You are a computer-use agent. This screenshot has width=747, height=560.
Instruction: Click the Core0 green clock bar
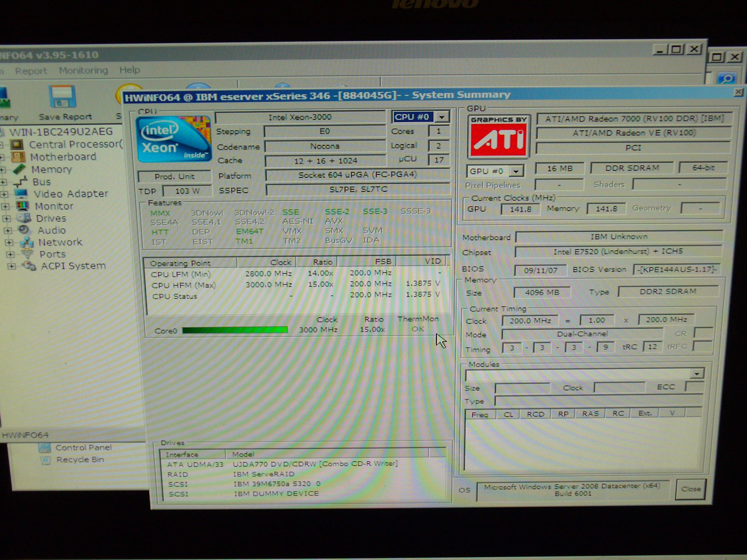click(x=235, y=330)
